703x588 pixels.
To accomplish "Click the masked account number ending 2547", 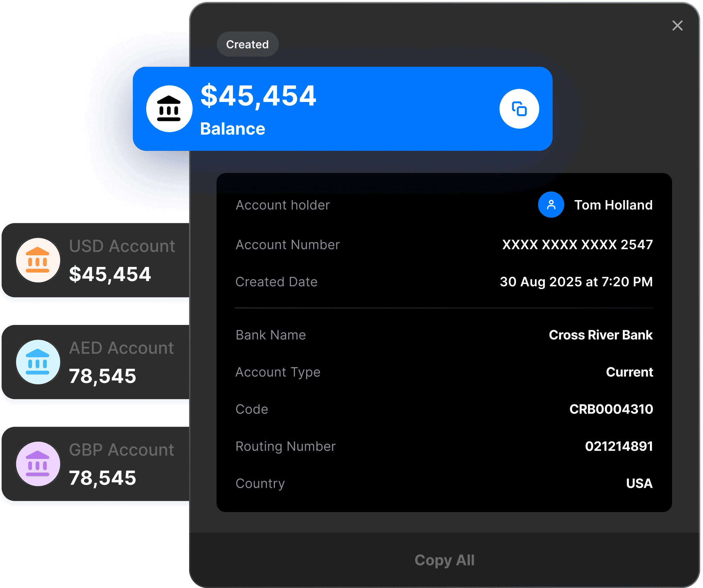I will 578,244.
